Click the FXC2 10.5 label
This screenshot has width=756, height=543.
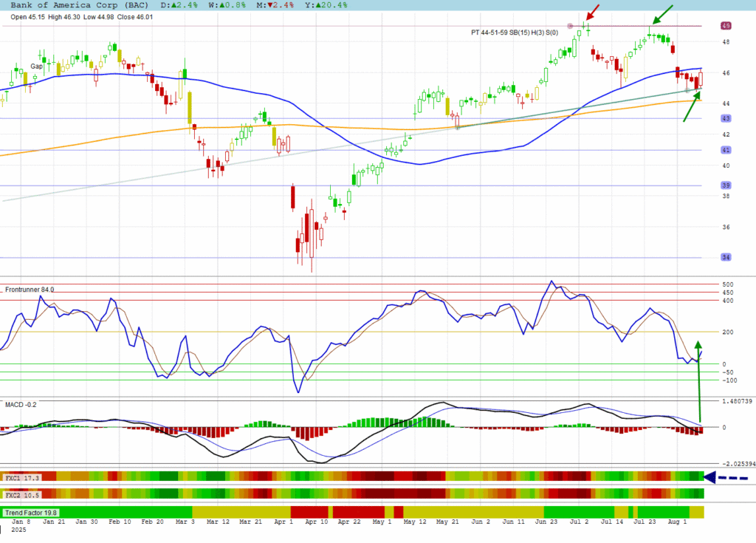pyautogui.click(x=22, y=495)
